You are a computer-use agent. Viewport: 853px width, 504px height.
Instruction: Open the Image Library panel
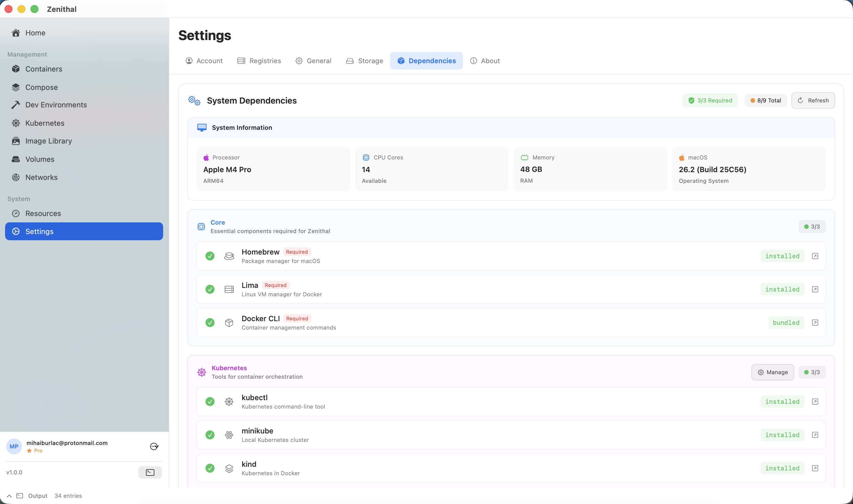coord(48,141)
